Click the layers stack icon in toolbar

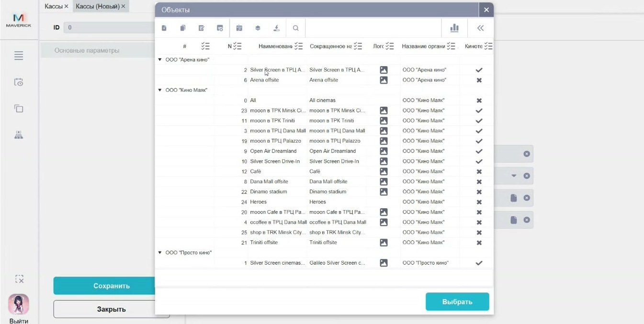coord(258,28)
